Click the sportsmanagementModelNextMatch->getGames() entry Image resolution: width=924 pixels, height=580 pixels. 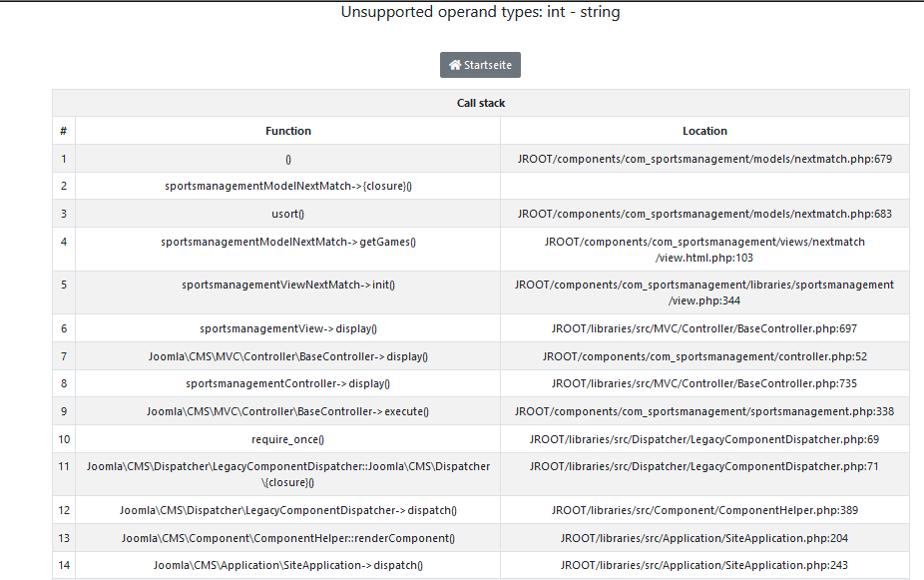[288, 242]
